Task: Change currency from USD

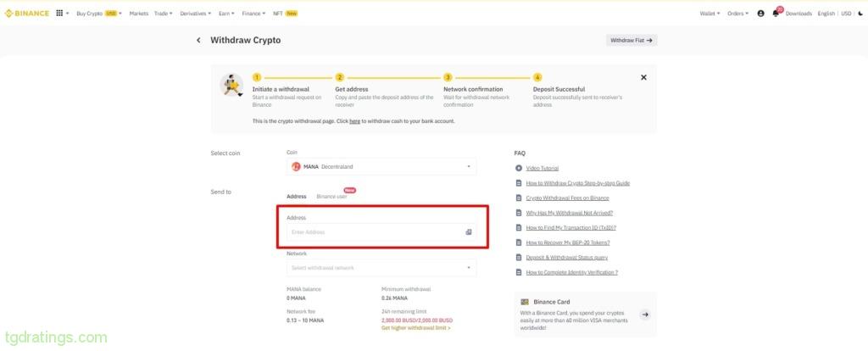Action: [x=847, y=14]
